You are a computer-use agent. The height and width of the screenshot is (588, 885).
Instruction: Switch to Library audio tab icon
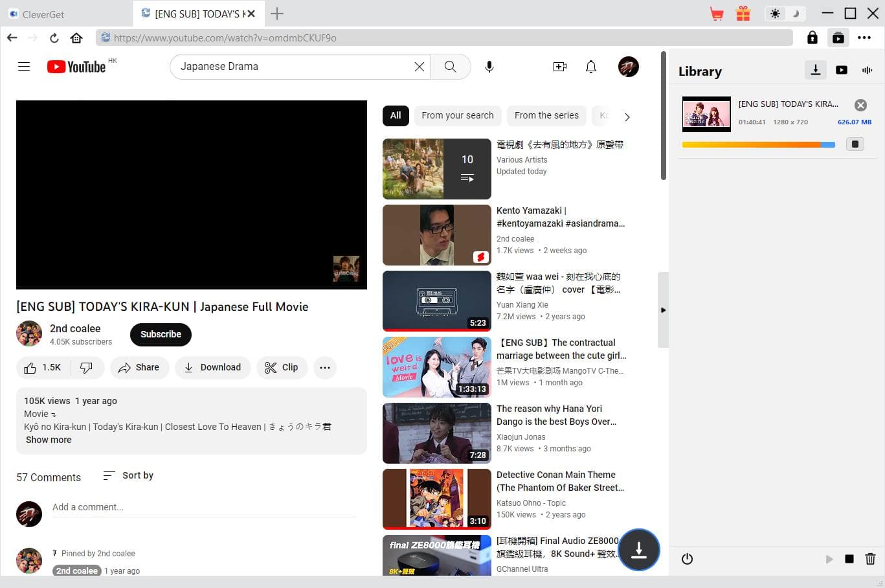coord(867,70)
